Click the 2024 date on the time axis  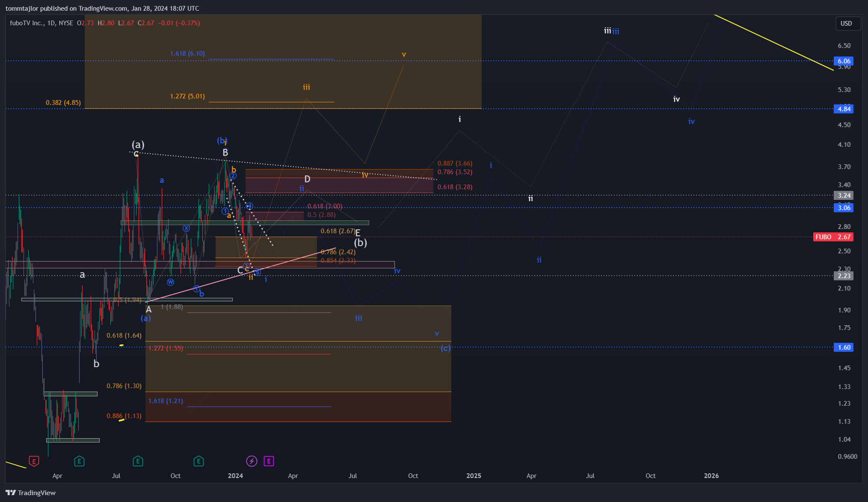pyautogui.click(x=235, y=476)
